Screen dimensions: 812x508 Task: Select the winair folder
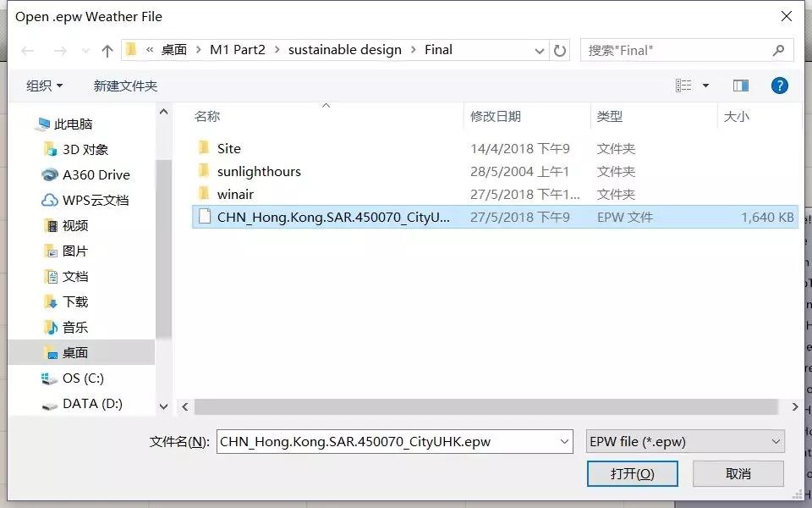point(235,195)
